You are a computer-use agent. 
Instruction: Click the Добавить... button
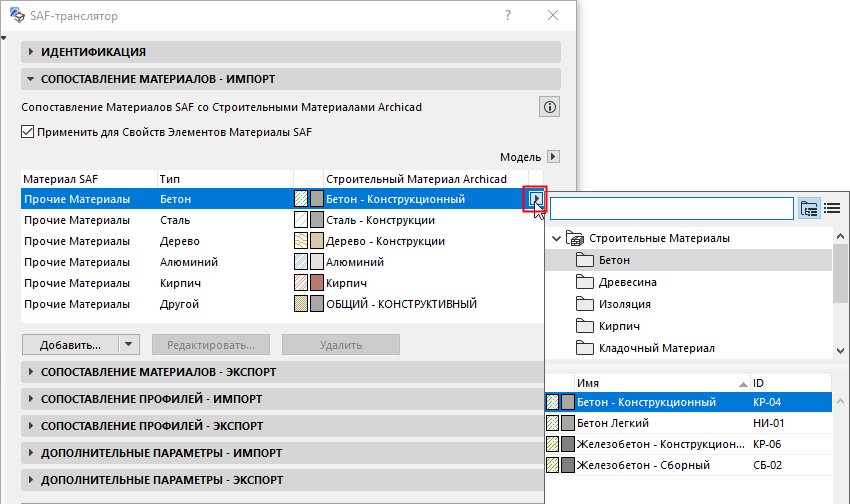coord(70,345)
